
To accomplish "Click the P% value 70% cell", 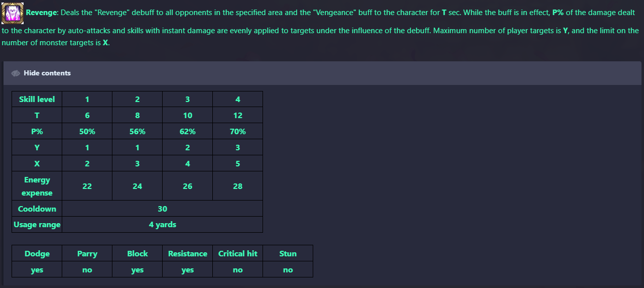I will coord(237,131).
